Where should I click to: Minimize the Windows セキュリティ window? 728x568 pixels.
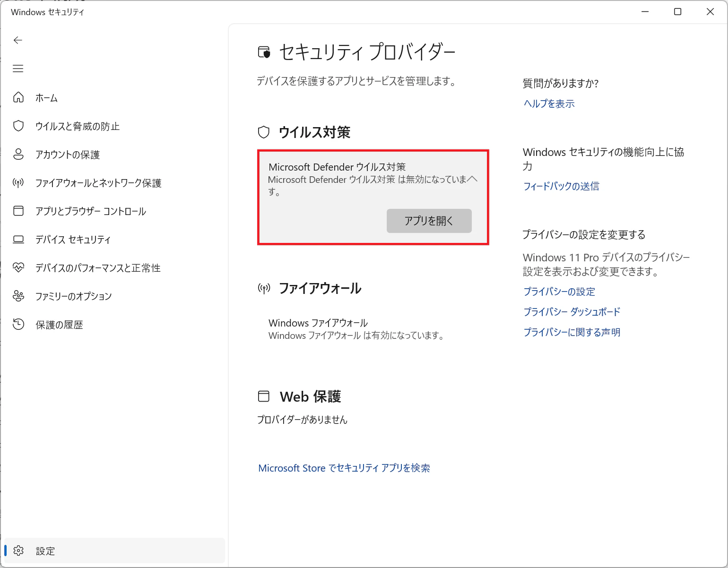tap(645, 12)
